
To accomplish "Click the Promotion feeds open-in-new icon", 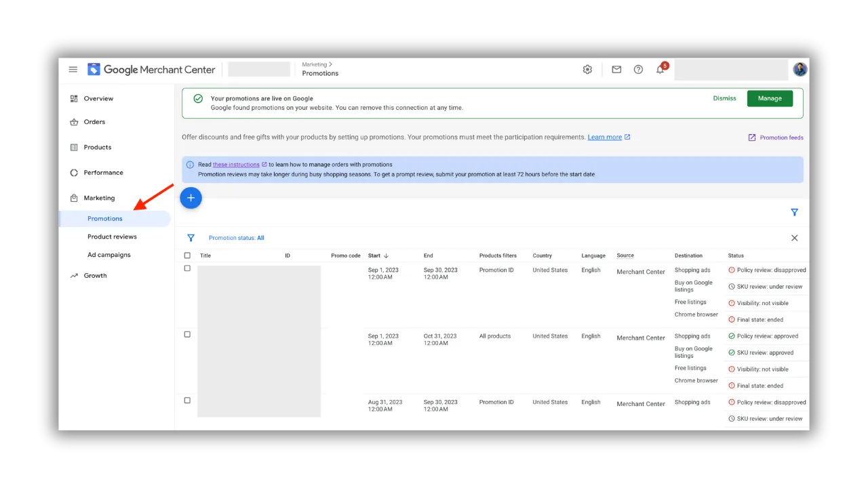I will pos(751,138).
